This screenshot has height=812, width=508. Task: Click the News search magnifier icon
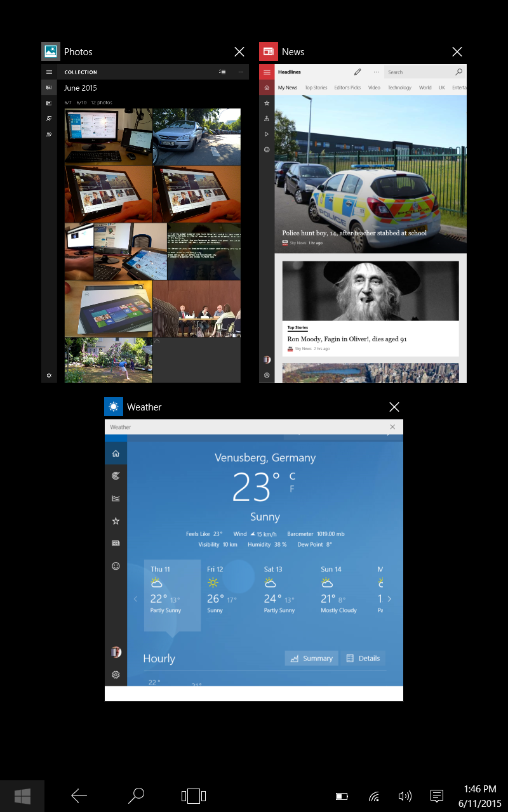(x=459, y=72)
